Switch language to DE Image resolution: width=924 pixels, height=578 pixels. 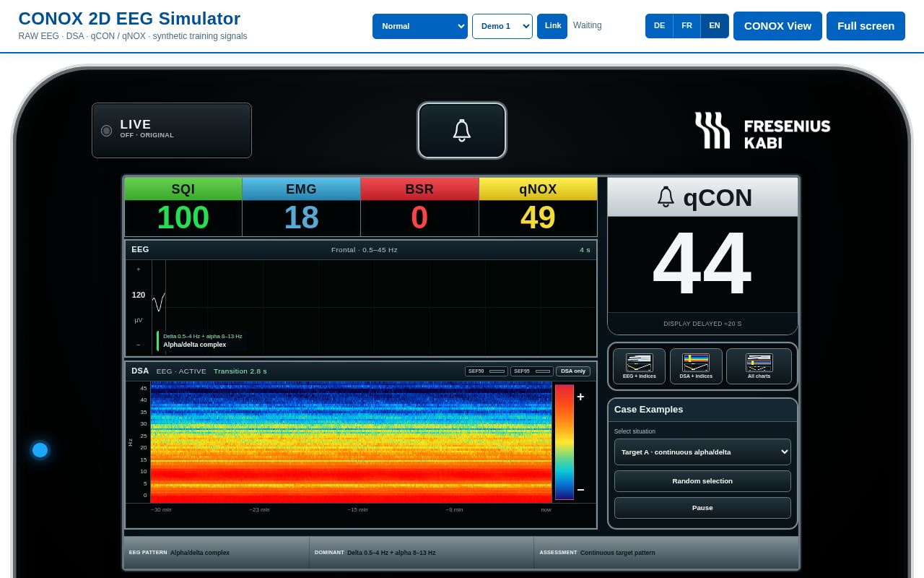[x=659, y=26]
